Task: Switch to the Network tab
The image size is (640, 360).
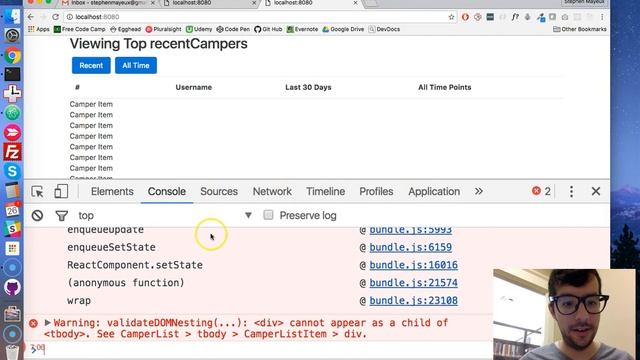Action: click(272, 191)
